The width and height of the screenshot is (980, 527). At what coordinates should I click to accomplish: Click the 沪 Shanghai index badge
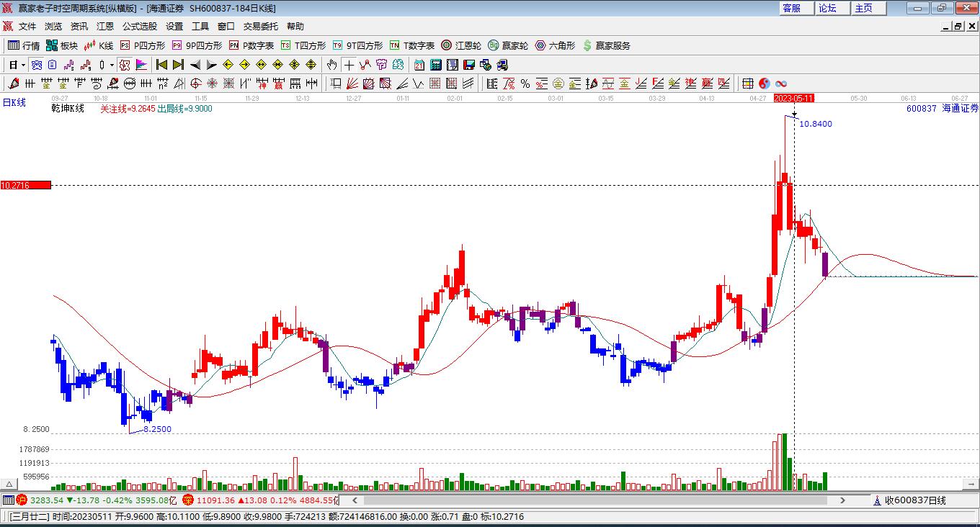click(x=22, y=500)
